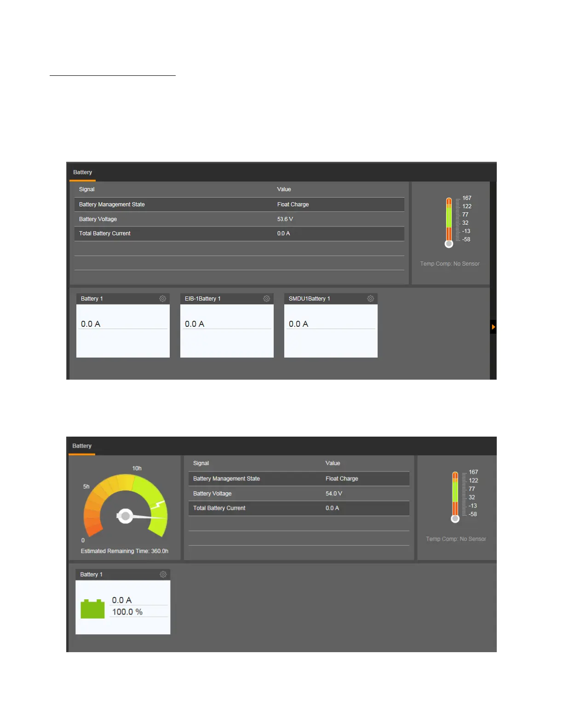Select Battery tab above the 53.6 V table
The height and width of the screenshot is (728, 563).
[x=83, y=172]
